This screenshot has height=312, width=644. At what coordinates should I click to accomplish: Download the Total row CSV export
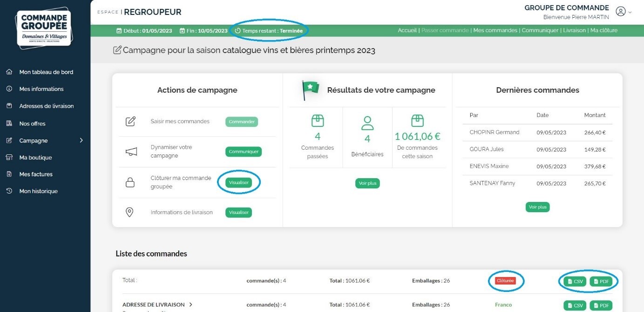coord(575,281)
